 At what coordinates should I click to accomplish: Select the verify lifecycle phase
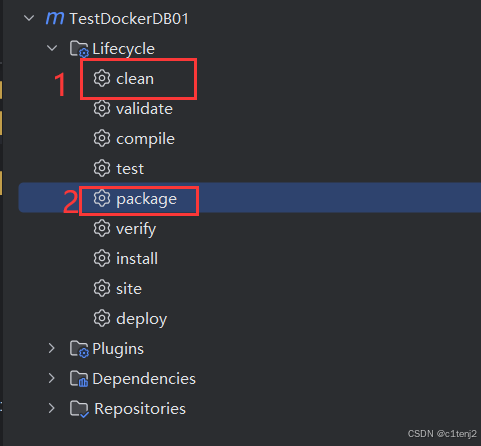[x=136, y=229]
